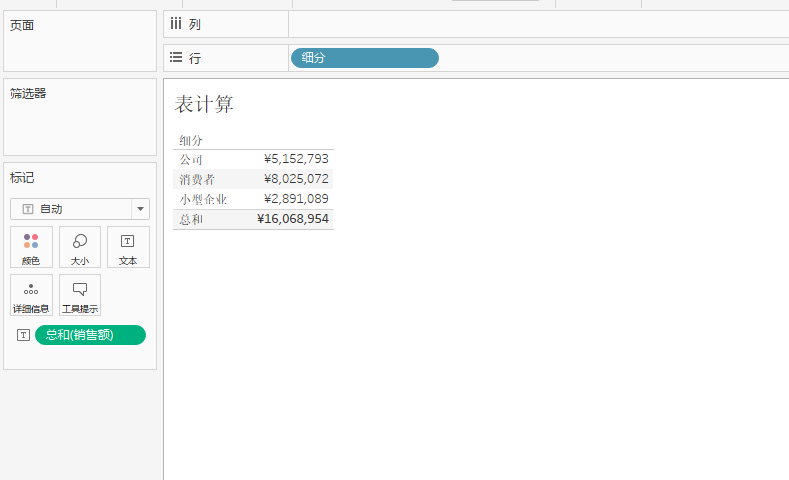Screen dimensions: 789x480
Task: Click the dropdown arrow of the marks type
Action: [140, 209]
